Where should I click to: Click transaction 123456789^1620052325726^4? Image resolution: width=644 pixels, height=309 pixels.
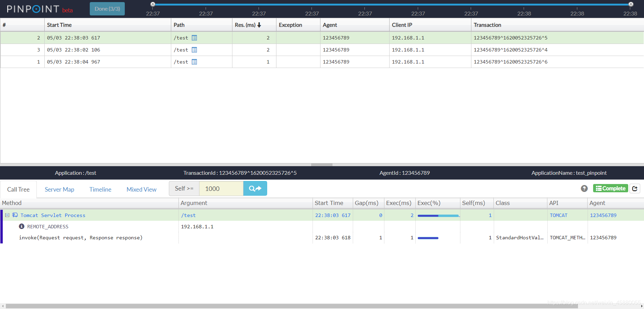point(511,50)
